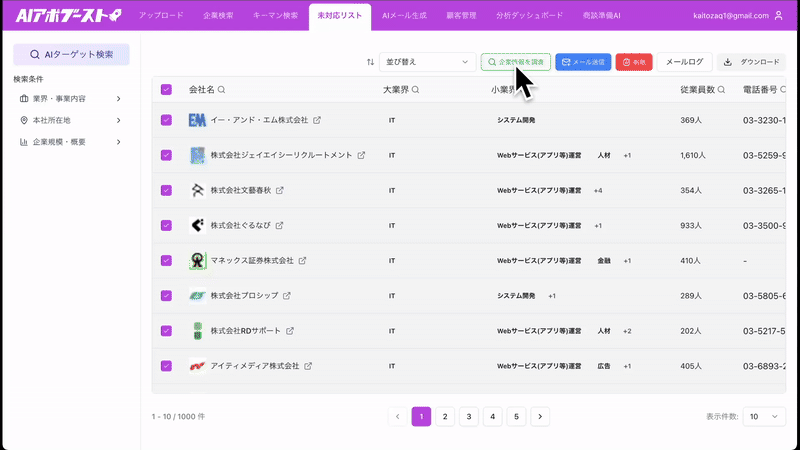
Task: Expand the 業界・事業内容 filter
Action: [70, 98]
